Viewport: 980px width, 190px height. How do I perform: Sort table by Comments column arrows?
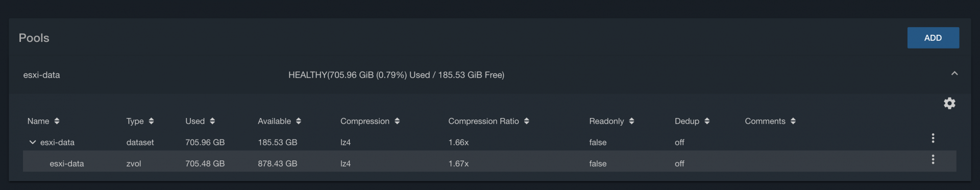[793, 121]
